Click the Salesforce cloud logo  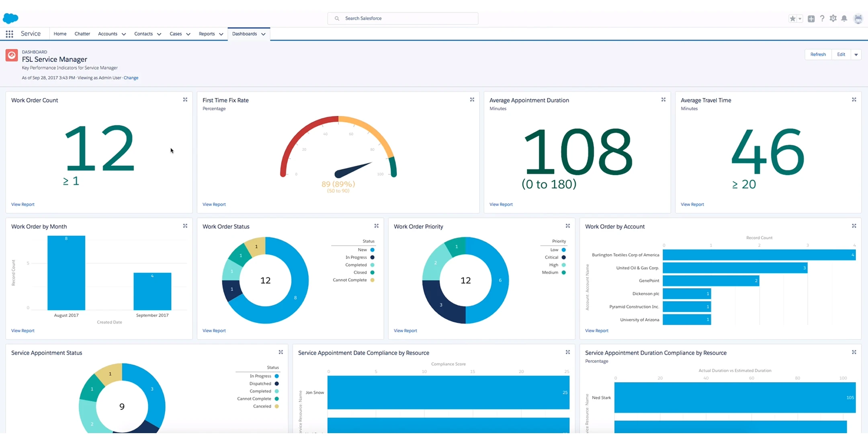[x=10, y=18]
